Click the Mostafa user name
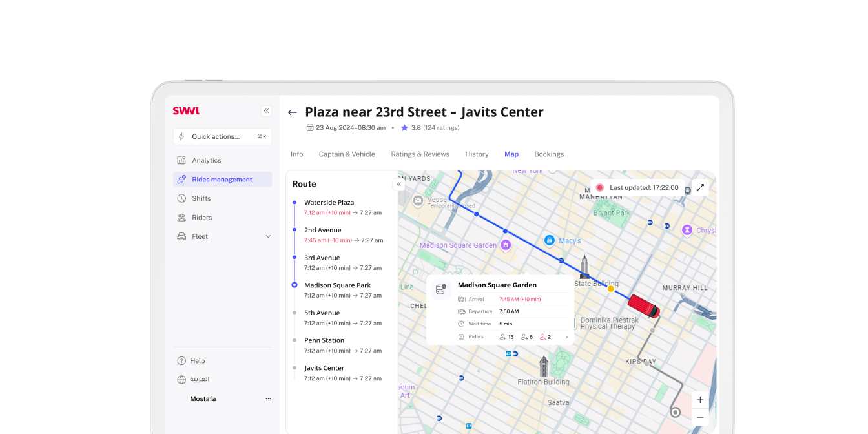The image size is (868, 434). point(203,399)
